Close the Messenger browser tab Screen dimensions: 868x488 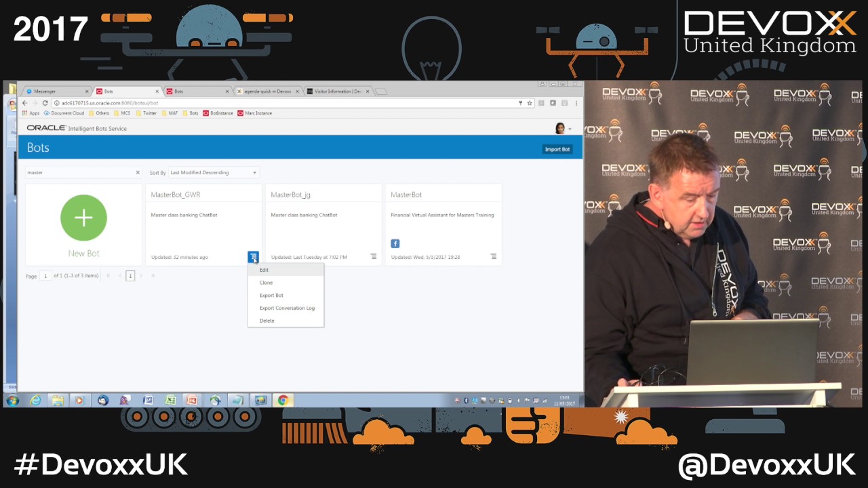click(x=87, y=91)
